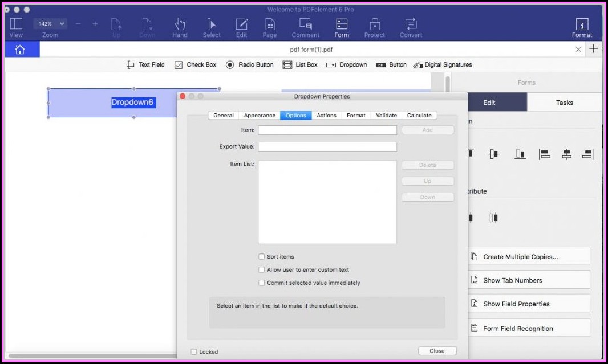Choose the Digital Signatures form tool
Screen dimensions: 608x364
click(443, 65)
